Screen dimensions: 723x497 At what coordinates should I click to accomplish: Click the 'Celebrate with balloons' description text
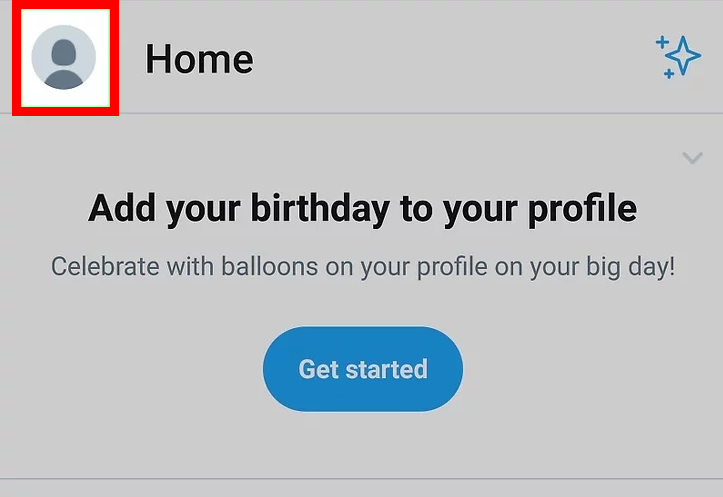(362, 267)
